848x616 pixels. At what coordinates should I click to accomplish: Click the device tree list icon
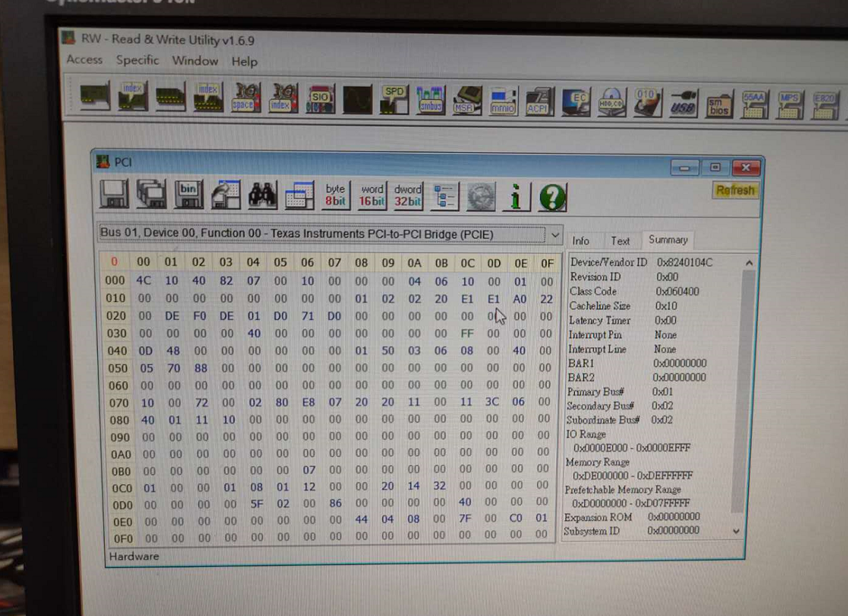coord(444,196)
